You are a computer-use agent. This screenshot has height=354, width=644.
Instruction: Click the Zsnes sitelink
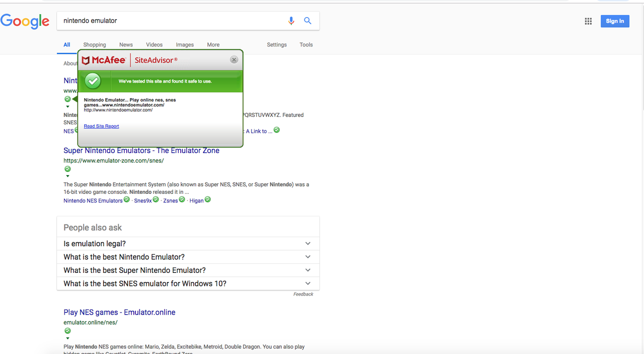point(171,200)
